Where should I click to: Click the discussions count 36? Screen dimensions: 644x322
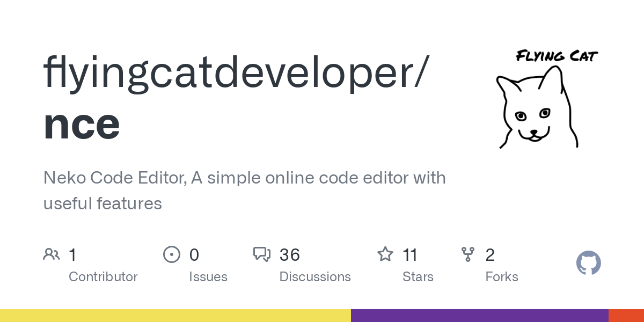pos(290,254)
